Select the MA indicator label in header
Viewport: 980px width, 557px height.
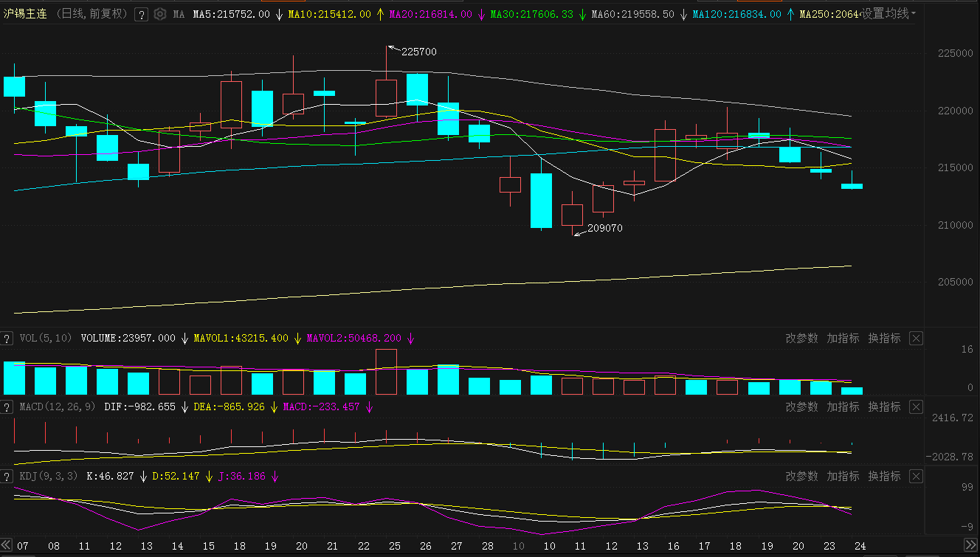tap(179, 14)
